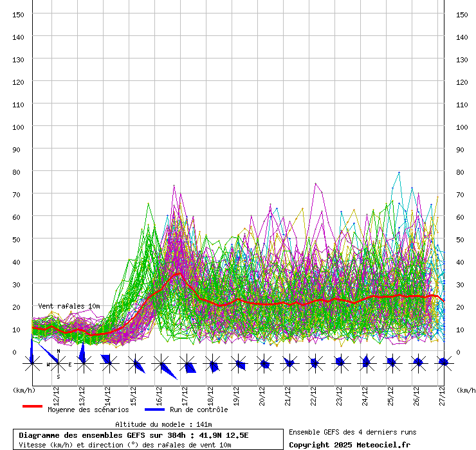Click the wind rose above 22/12
The image size is (476, 450).
[315, 363]
